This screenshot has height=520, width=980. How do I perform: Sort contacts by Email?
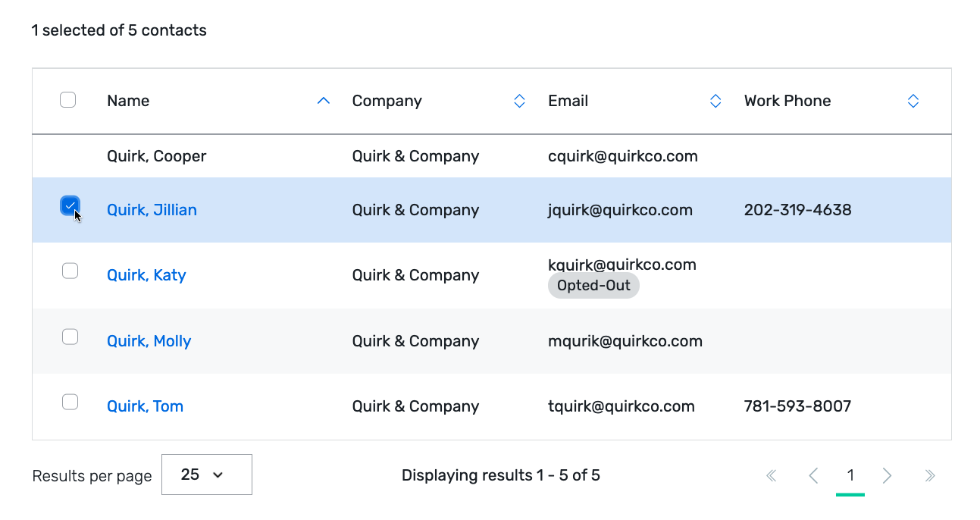coord(715,100)
